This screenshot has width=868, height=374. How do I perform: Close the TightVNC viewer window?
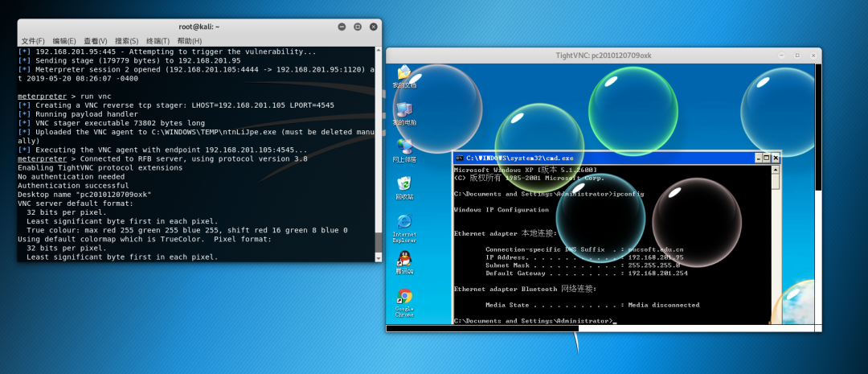(813, 55)
